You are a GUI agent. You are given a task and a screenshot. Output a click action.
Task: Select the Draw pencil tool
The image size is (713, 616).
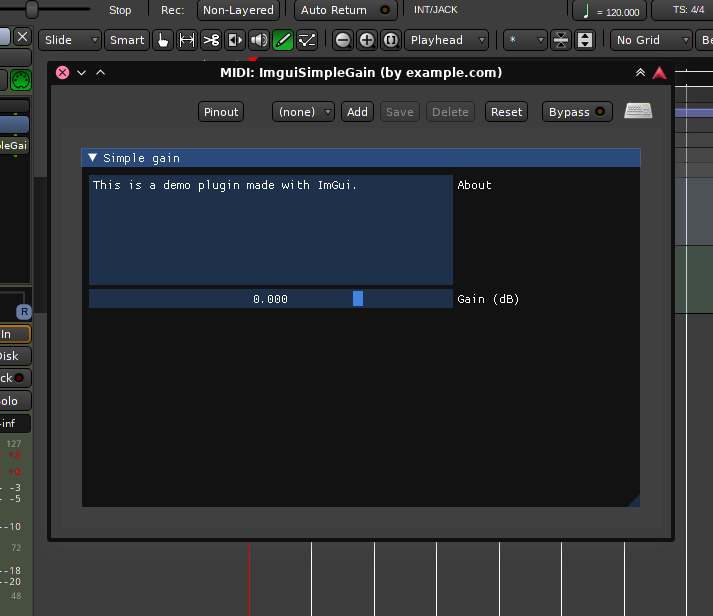(x=283, y=40)
